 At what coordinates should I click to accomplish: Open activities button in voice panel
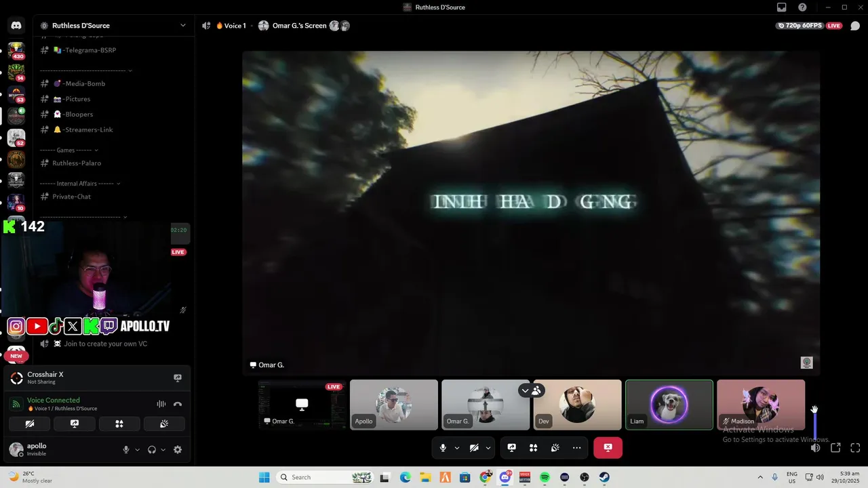pos(119,424)
